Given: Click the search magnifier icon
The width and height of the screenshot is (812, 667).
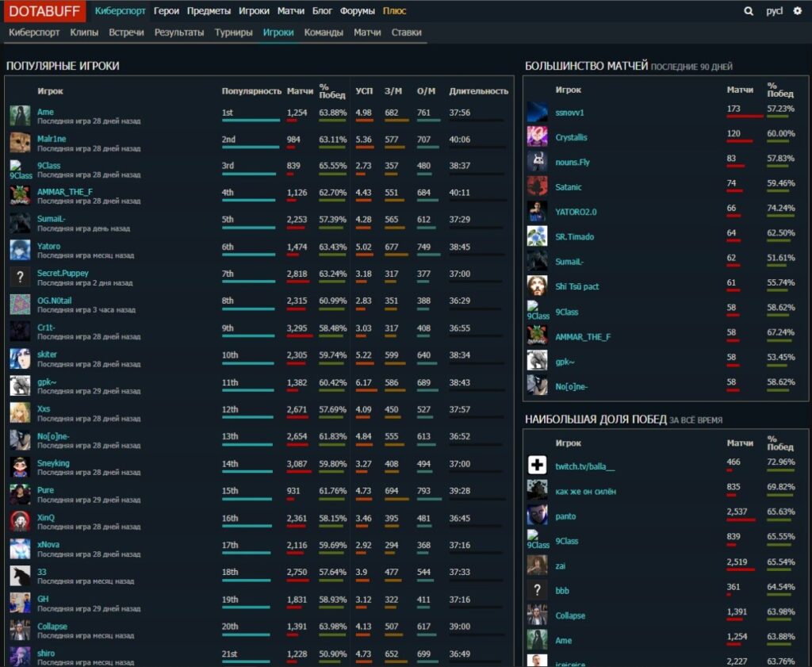Looking at the screenshot, I should click(748, 11).
